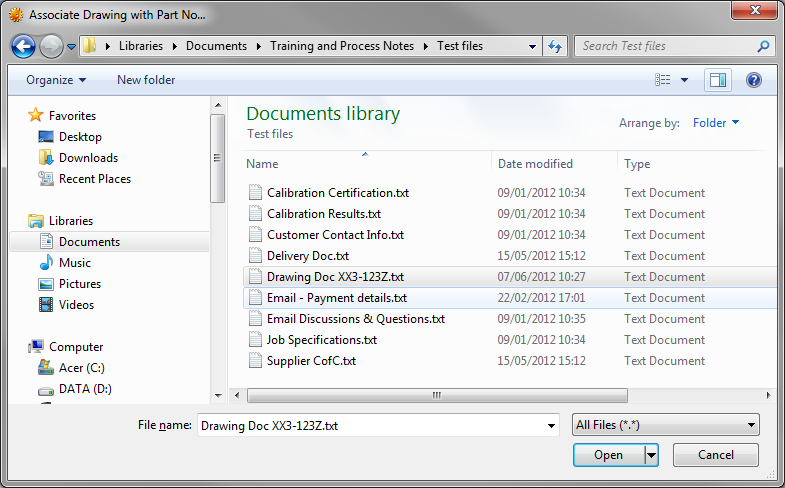The width and height of the screenshot is (785, 488).
Task: Toggle the preview pane icon
Action: coord(717,80)
